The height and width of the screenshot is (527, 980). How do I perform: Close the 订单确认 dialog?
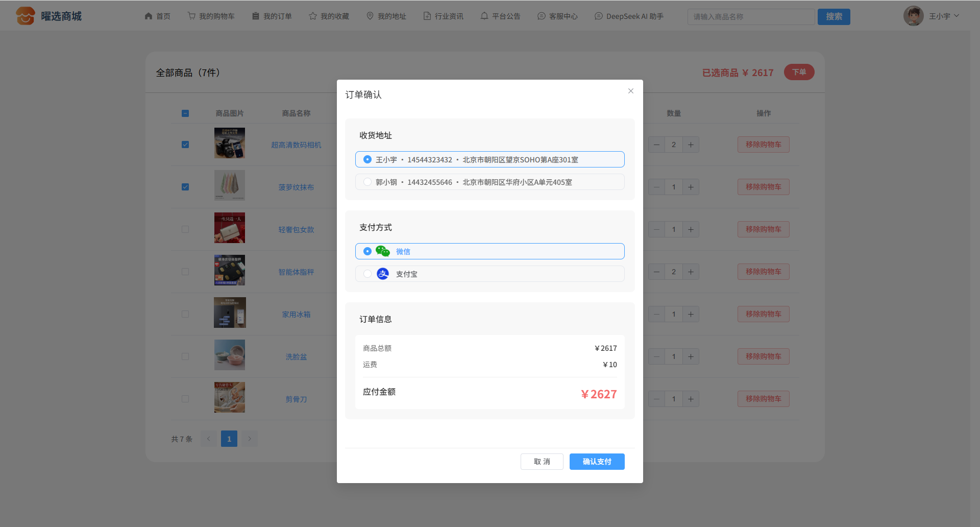tap(631, 91)
